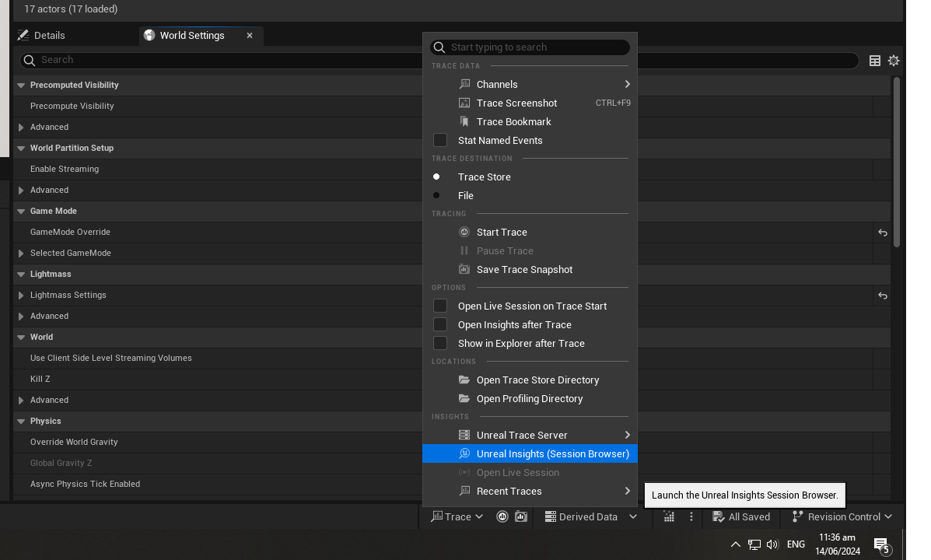931x560 pixels.
Task: Open the World Settings gear options
Action: coord(894,61)
